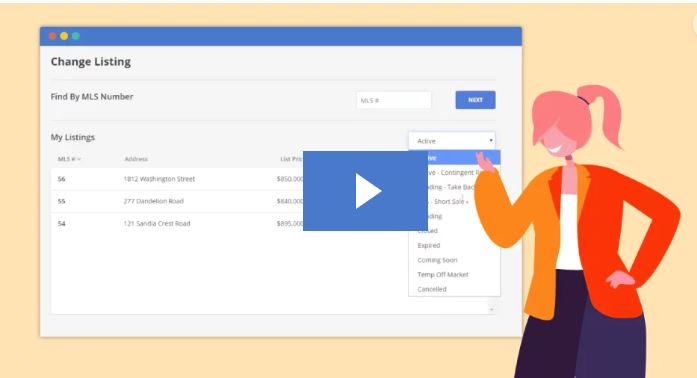The width and height of the screenshot is (697, 378).
Task: Open listing 1812 Washington Street
Action: coord(159,179)
